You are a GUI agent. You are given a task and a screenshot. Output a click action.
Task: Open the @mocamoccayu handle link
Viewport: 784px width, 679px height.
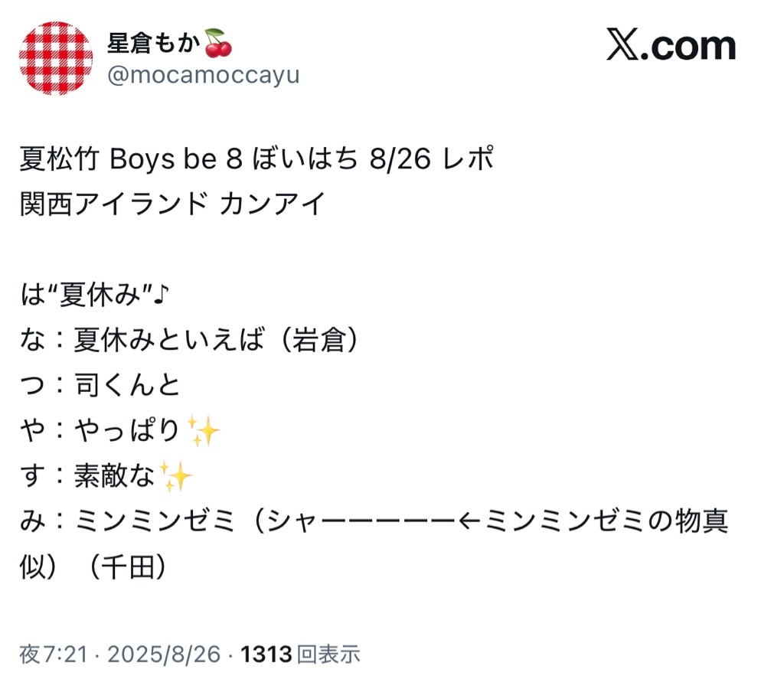click(x=203, y=76)
